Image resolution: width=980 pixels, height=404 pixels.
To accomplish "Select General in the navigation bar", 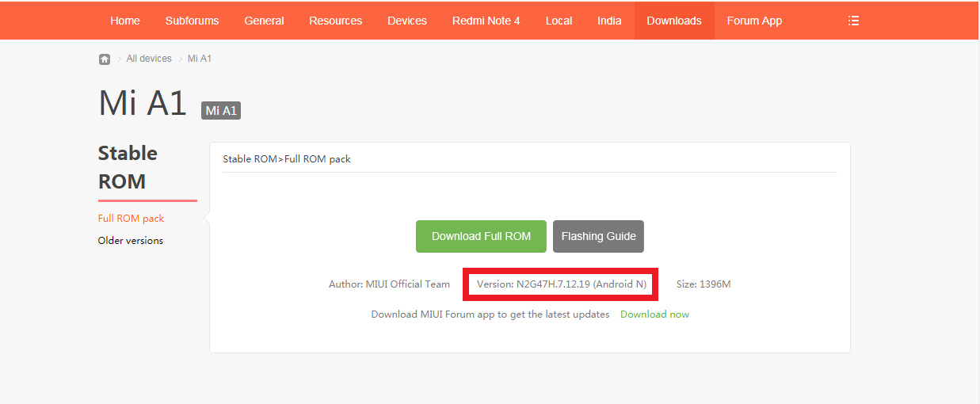I will click(x=264, y=21).
